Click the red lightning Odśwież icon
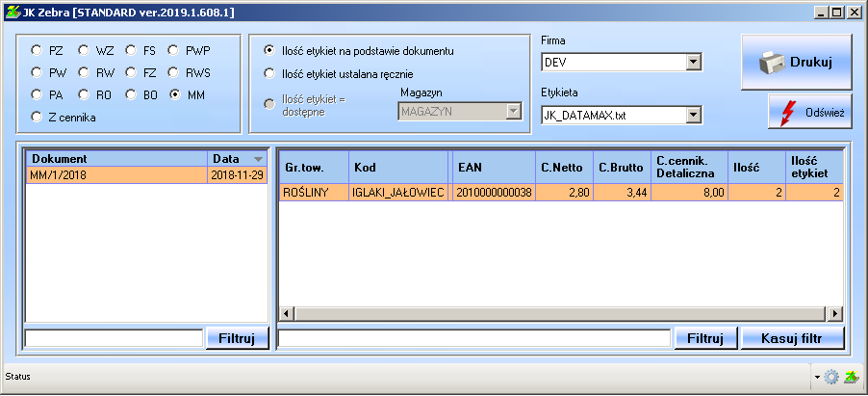The height and width of the screenshot is (396, 868). click(788, 113)
